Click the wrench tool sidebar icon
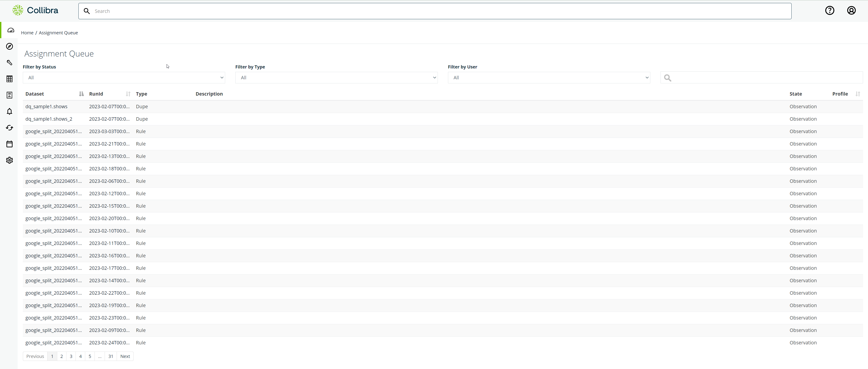The image size is (868, 369). [9, 63]
